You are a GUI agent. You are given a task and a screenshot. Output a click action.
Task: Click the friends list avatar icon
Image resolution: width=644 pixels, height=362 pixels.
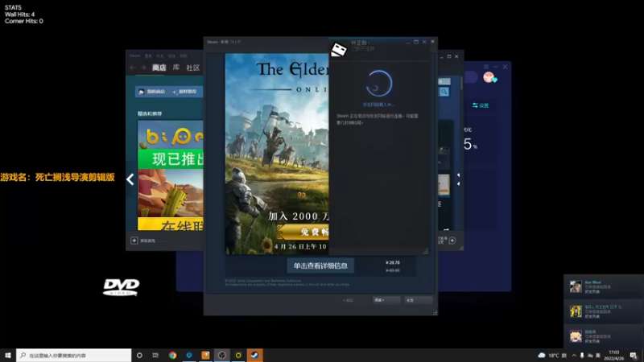pos(339,49)
